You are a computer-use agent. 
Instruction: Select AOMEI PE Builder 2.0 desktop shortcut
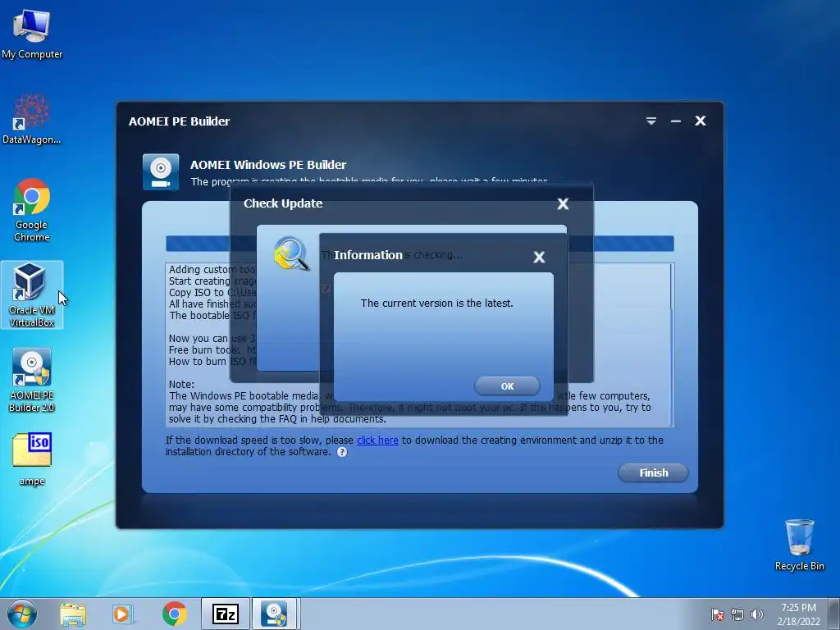point(32,380)
